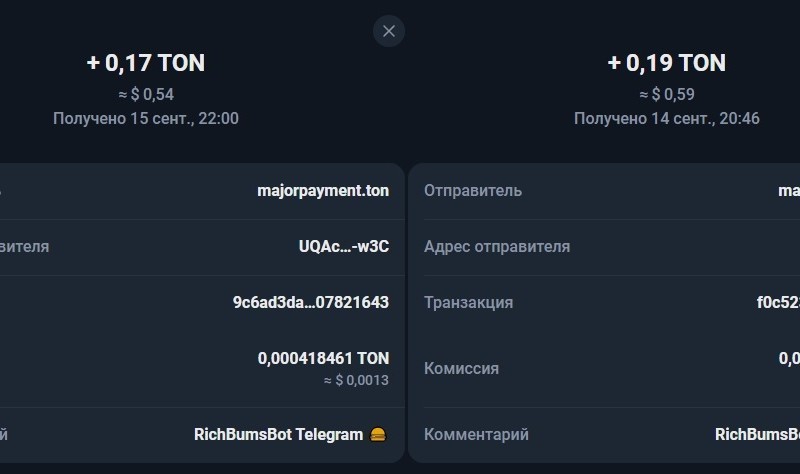Click the + 0,19 TON amount heading
The height and width of the screenshot is (474, 800).
pyautogui.click(x=667, y=63)
